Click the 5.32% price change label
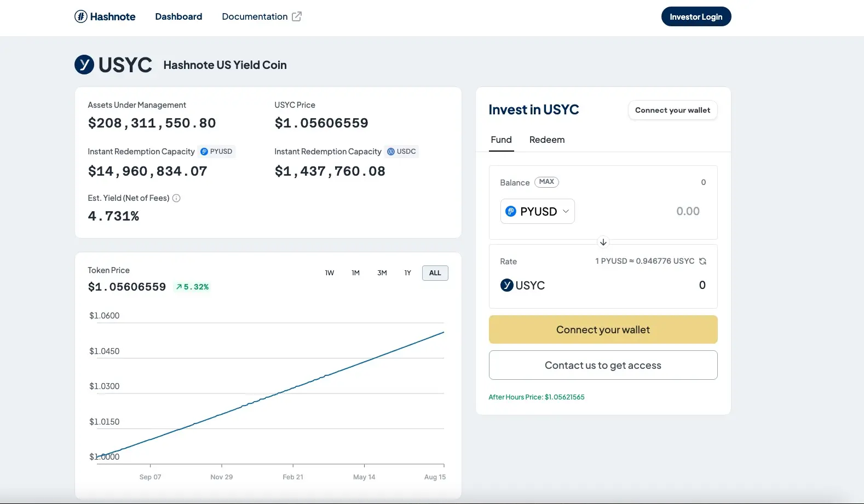 (196, 287)
